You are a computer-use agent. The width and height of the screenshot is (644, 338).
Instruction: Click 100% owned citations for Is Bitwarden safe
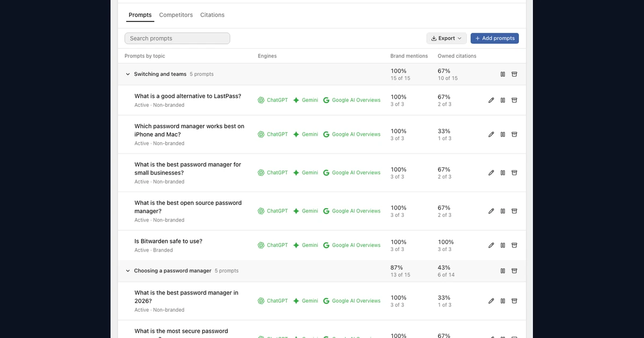446,242
